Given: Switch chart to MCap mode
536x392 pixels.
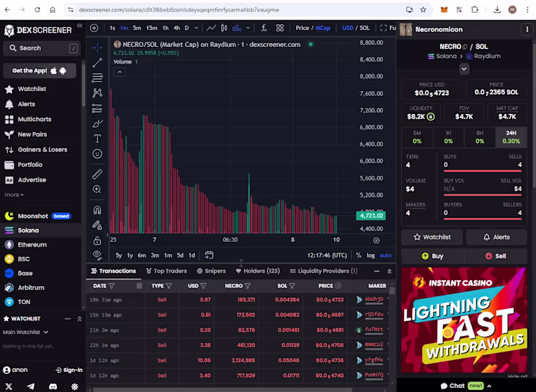Looking at the screenshot, I should coord(323,28).
